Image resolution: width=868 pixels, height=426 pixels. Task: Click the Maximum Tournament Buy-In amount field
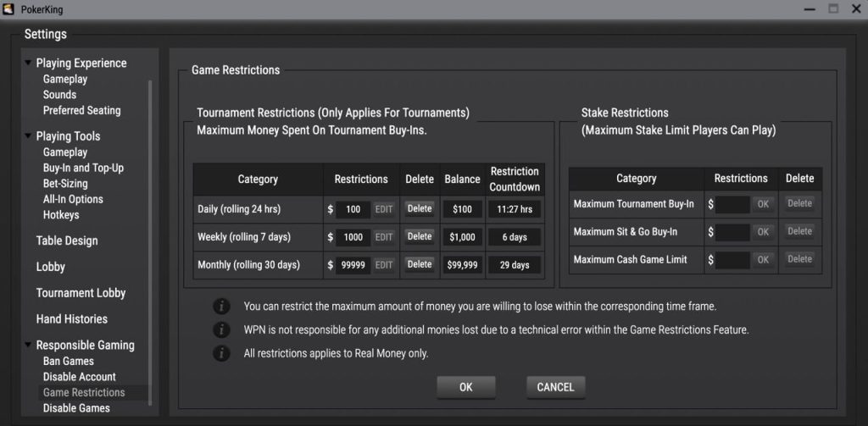click(732, 204)
